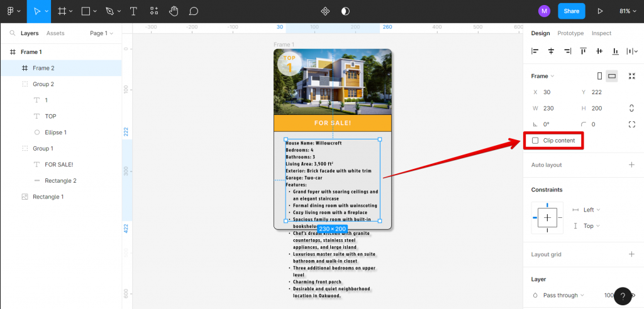The height and width of the screenshot is (309, 644).
Task: Open the zoom level dropdown
Action: [x=628, y=11]
